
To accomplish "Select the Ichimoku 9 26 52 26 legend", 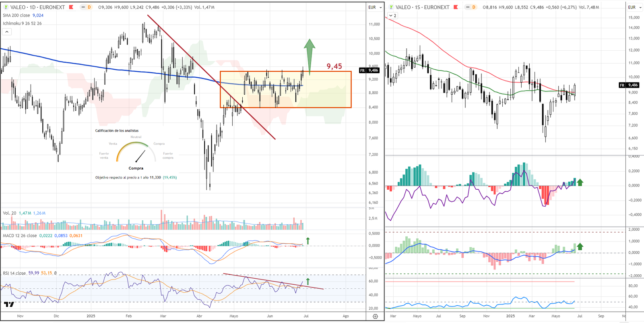I will (x=22, y=23).
